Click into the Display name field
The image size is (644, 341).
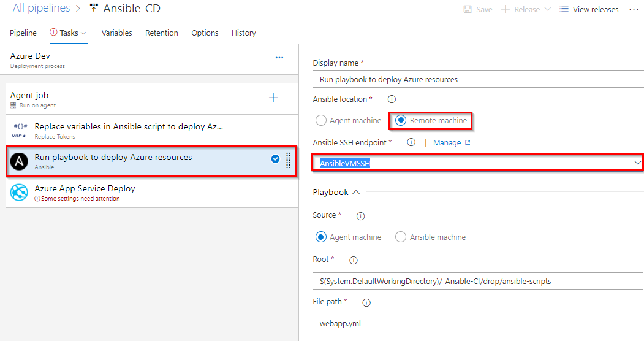478,79
